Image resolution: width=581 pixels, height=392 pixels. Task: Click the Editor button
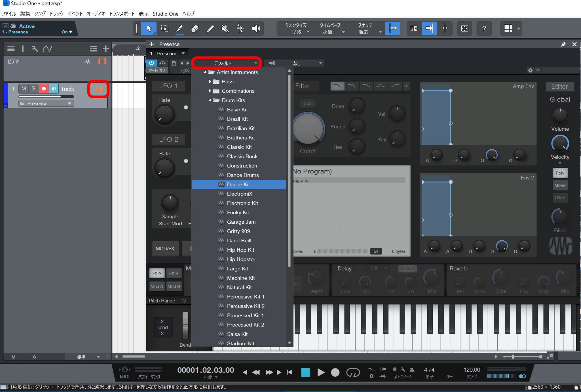pyautogui.click(x=559, y=86)
